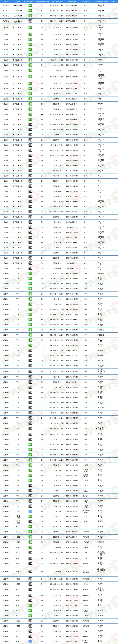Click diesel icon in XC70 162kW / 220KM row

(30, 601)
